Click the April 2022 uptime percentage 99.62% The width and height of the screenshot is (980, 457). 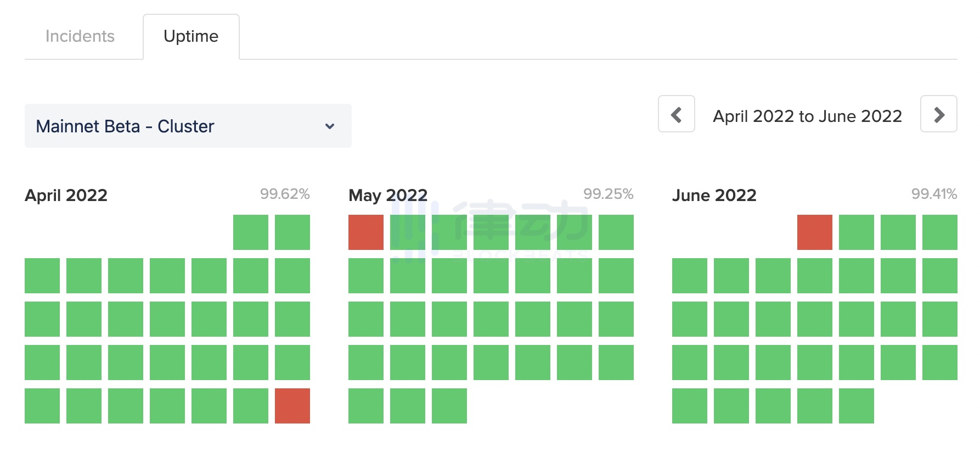point(285,194)
